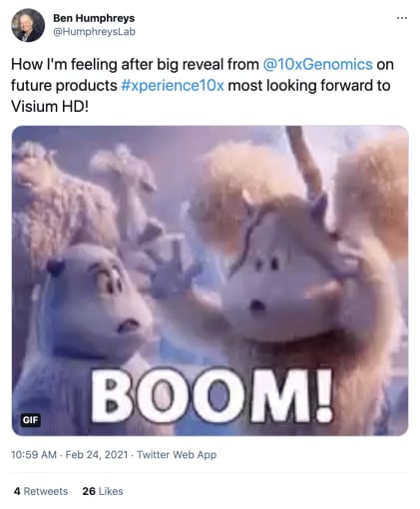Open the Twitter Web App source label
The width and height of the screenshot is (420, 509).
point(177,454)
